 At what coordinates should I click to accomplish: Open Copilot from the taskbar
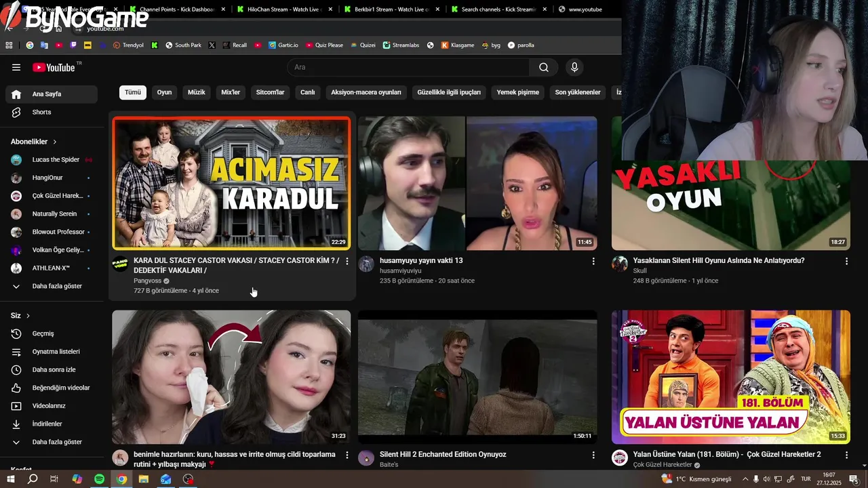pos(77,479)
